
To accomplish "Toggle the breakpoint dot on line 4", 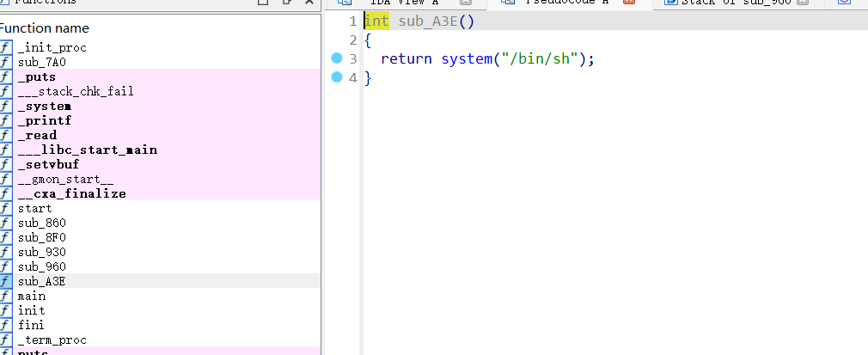I will click(x=336, y=78).
